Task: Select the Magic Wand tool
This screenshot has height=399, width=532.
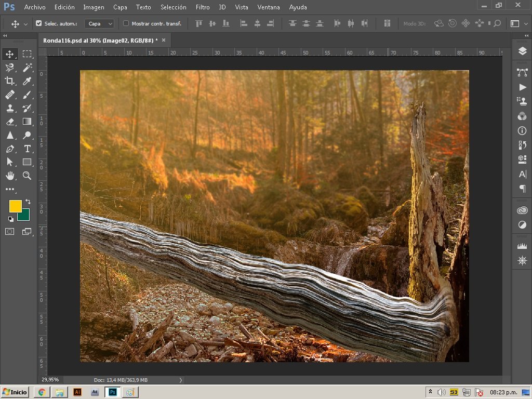Action: click(x=27, y=68)
